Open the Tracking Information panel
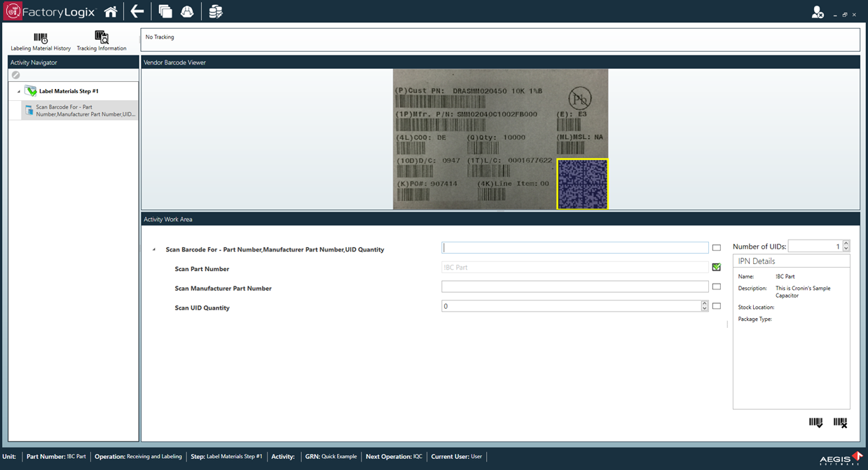 (x=101, y=39)
